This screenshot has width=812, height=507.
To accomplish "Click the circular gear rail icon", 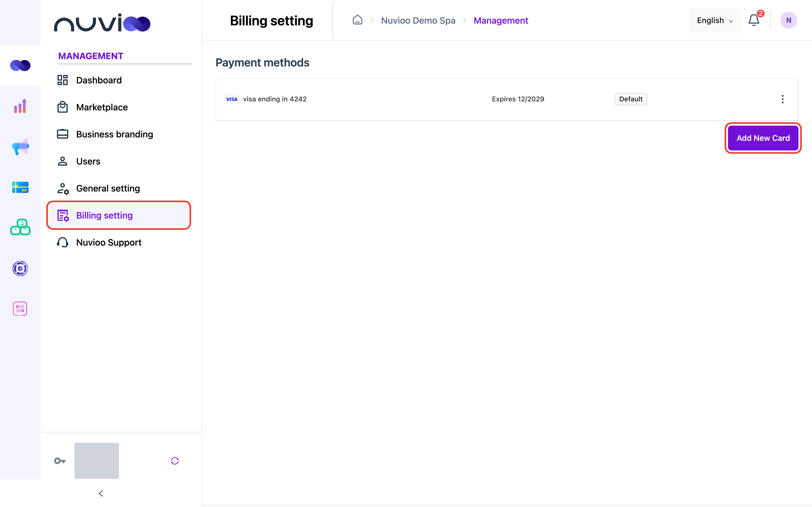I will tap(20, 268).
